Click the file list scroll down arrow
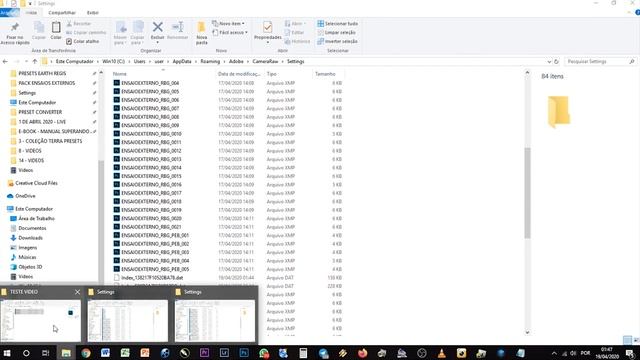Screen dimensions: 640x360 527,332
